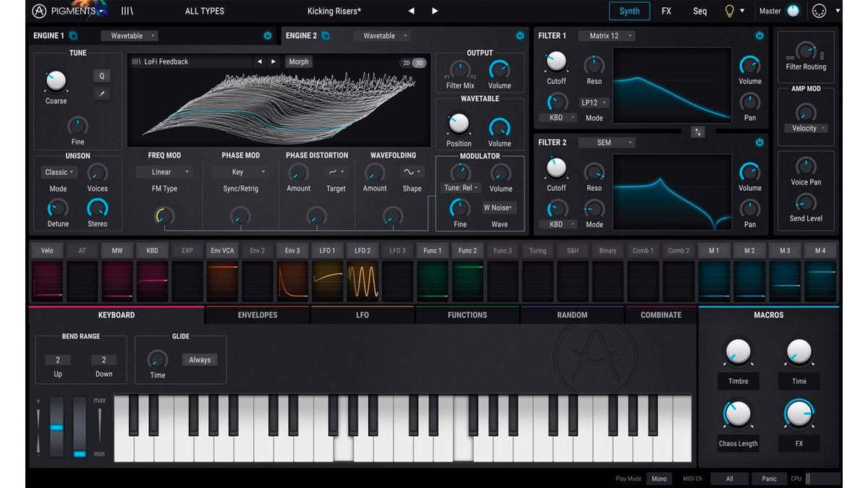
Task: Click the mod wheel slider
Action: pos(80,427)
